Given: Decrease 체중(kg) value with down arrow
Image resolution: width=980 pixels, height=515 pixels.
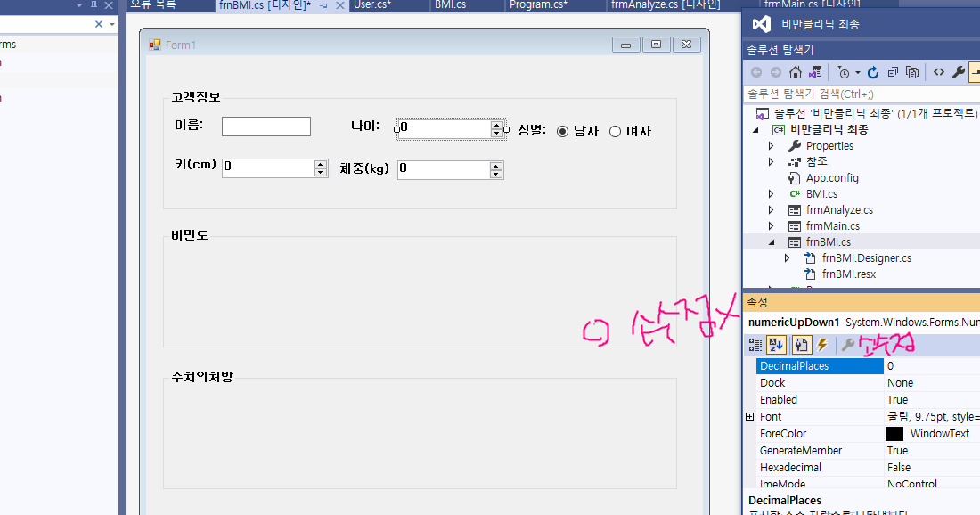Looking at the screenshot, I should pos(496,174).
